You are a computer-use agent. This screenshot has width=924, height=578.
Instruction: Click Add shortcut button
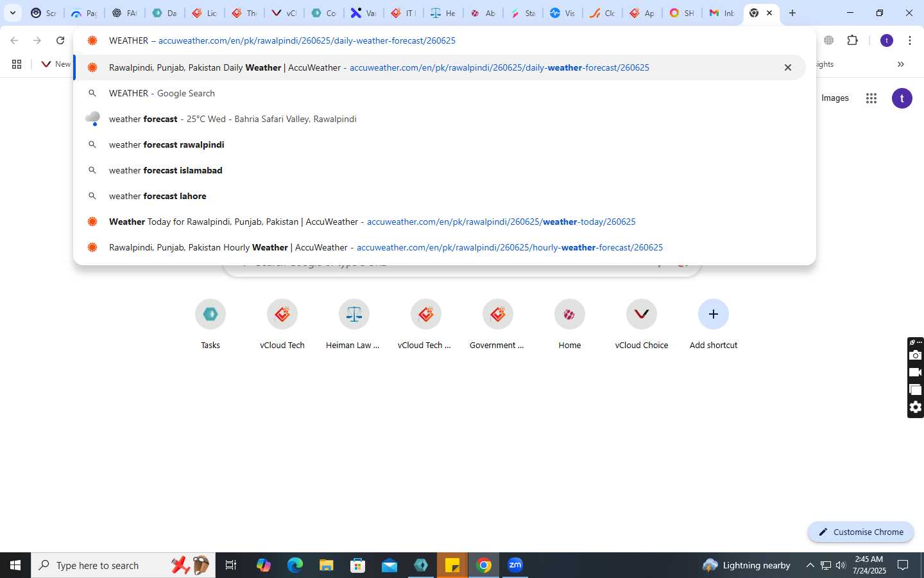(x=714, y=324)
